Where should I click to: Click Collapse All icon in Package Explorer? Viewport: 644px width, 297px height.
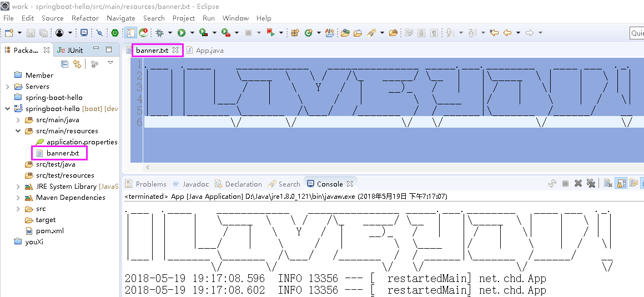64,64
